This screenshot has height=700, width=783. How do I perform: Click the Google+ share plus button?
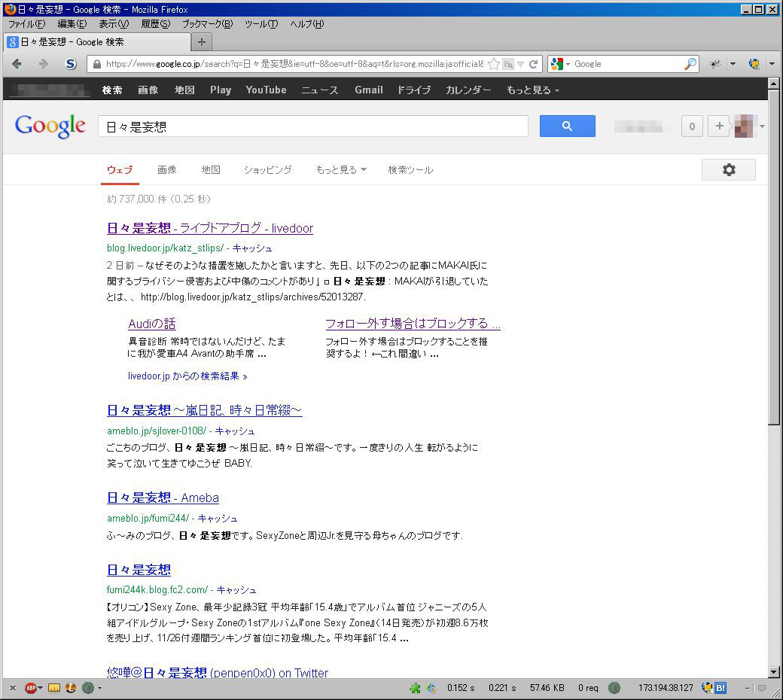pyautogui.click(x=719, y=126)
